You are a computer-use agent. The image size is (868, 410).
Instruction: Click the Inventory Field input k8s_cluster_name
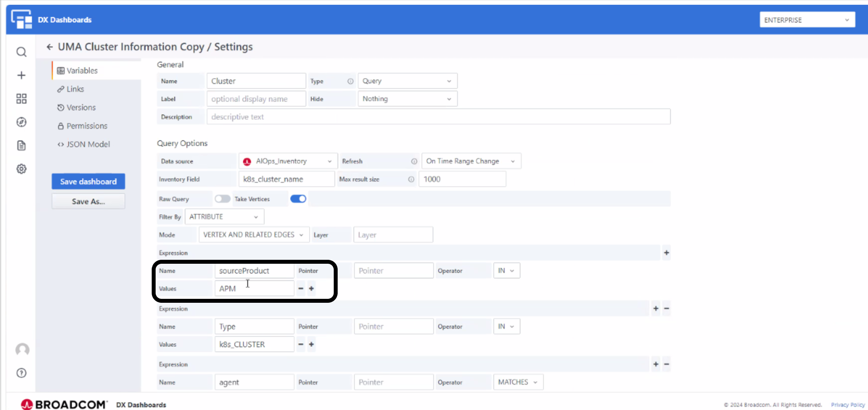pos(286,179)
